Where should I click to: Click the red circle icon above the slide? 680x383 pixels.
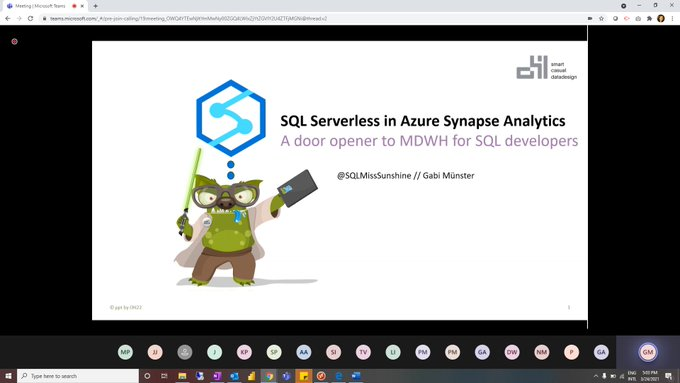coord(14,42)
